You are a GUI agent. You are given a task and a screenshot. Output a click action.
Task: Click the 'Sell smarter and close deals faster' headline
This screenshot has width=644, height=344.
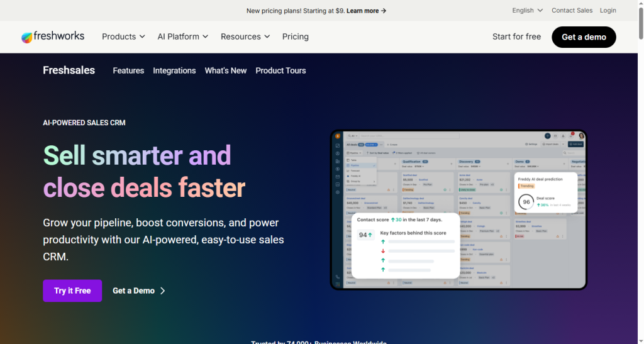(144, 172)
